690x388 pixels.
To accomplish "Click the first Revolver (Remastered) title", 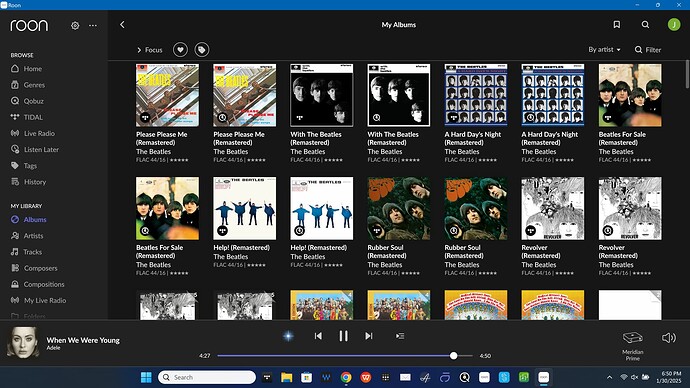I will 540,252.
